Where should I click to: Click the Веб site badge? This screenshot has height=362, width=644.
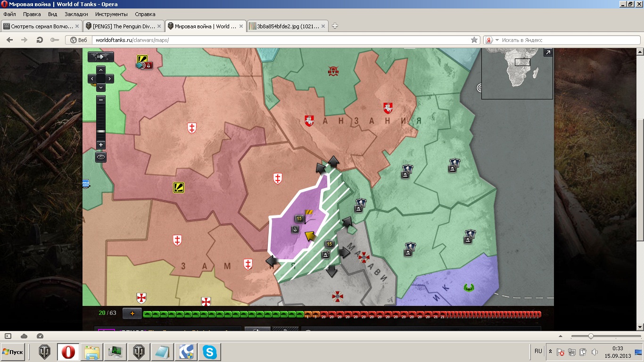[x=79, y=40]
